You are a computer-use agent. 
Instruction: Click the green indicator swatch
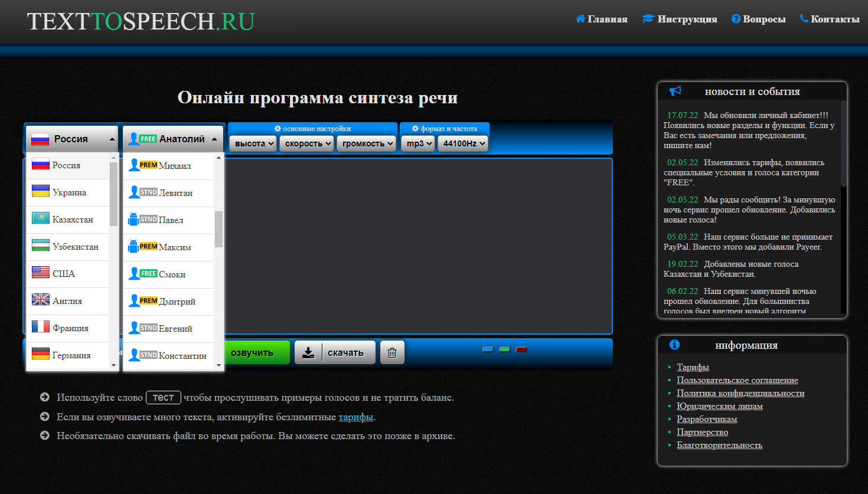point(504,349)
